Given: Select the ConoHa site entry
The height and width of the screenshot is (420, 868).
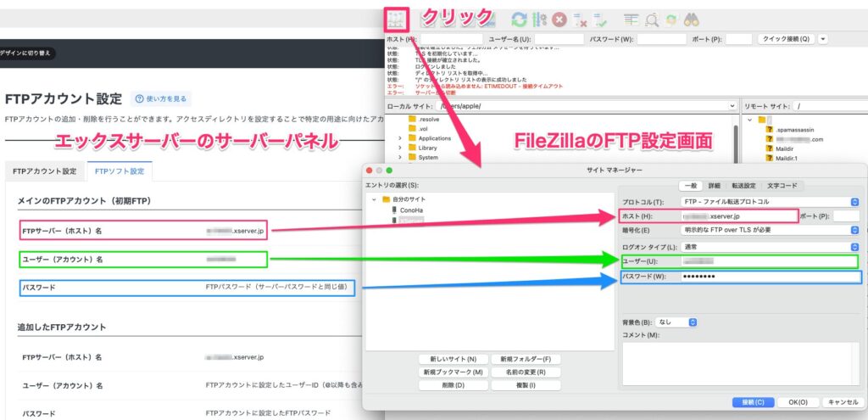Looking at the screenshot, I should 411,210.
